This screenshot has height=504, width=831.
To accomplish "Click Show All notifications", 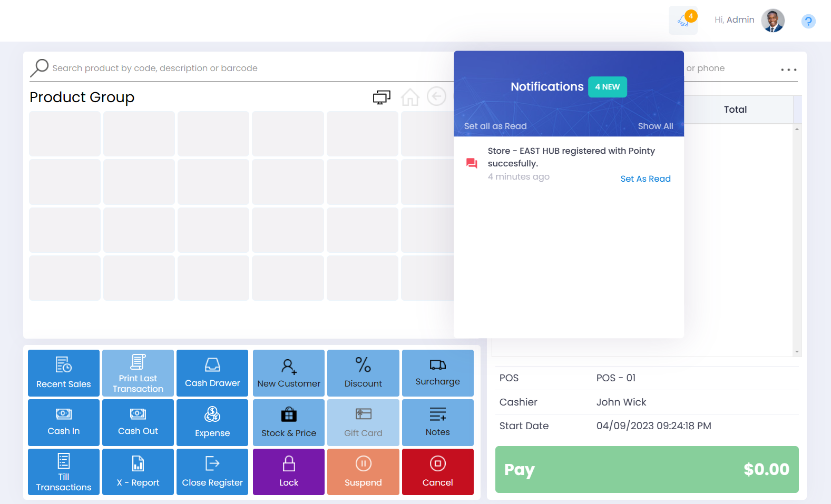I will tap(655, 126).
